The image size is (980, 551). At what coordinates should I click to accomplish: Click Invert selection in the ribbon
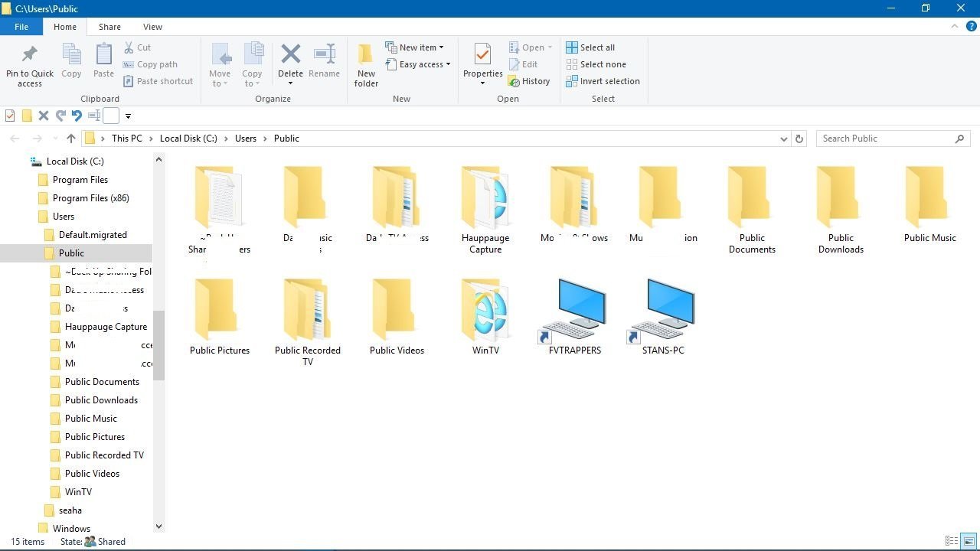point(603,81)
